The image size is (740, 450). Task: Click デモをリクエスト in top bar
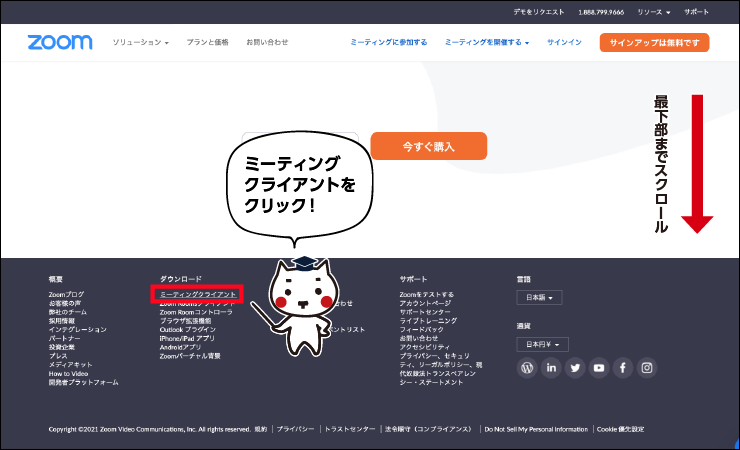tap(539, 12)
